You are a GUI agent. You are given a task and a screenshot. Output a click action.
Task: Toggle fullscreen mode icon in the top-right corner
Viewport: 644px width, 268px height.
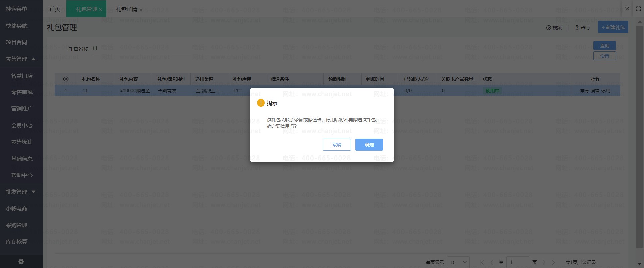(x=638, y=9)
